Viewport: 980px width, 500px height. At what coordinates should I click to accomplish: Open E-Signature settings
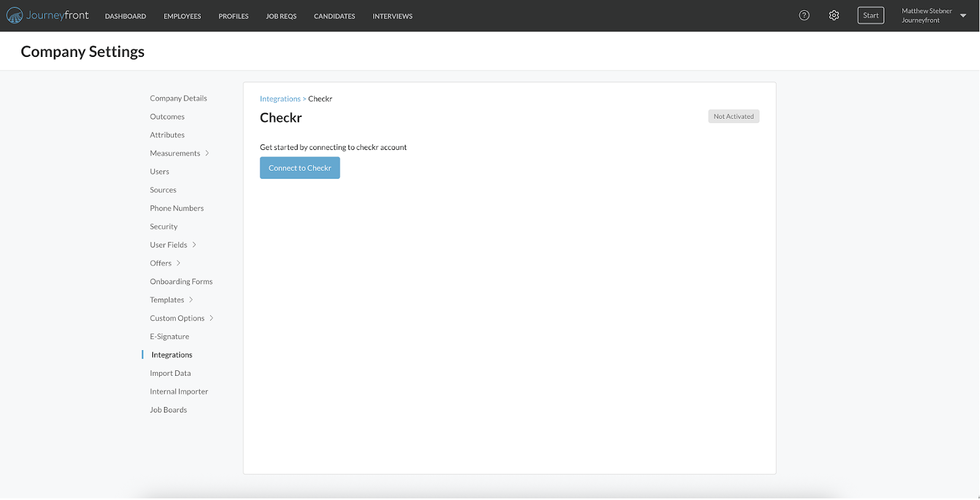click(170, 337)
